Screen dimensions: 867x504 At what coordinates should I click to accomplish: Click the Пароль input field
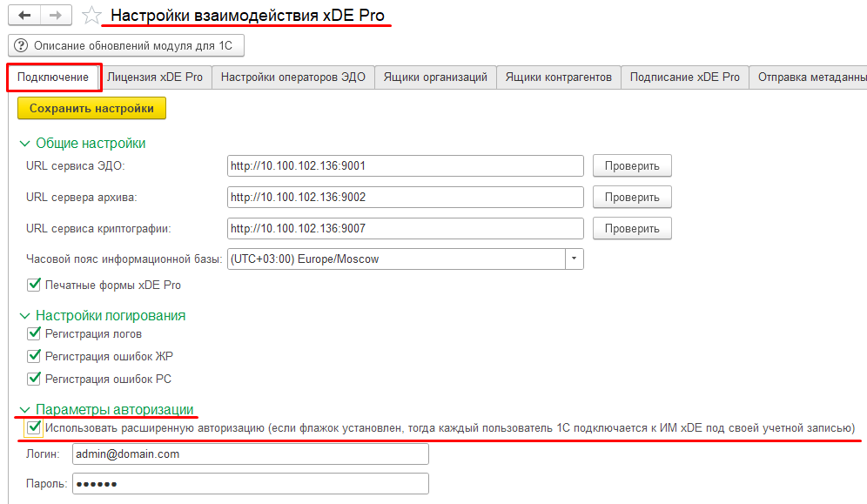(x=251, y=484)
